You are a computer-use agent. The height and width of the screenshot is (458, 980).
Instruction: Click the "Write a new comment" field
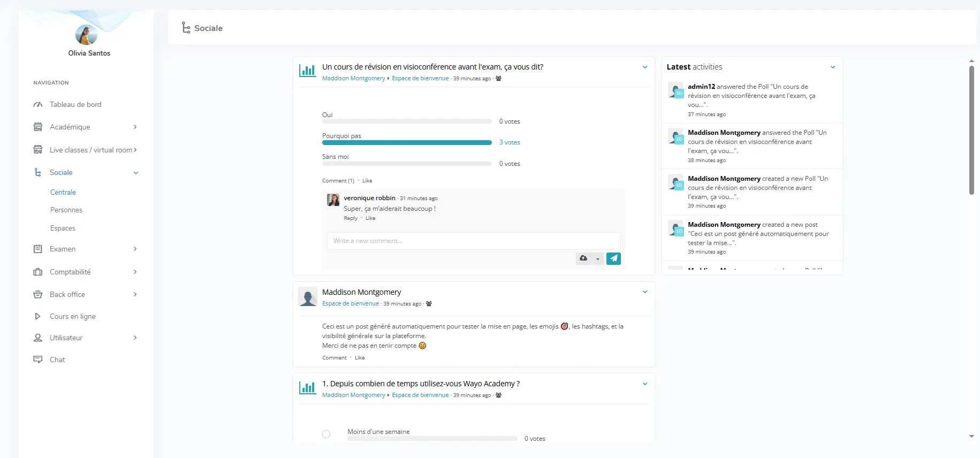473,241
